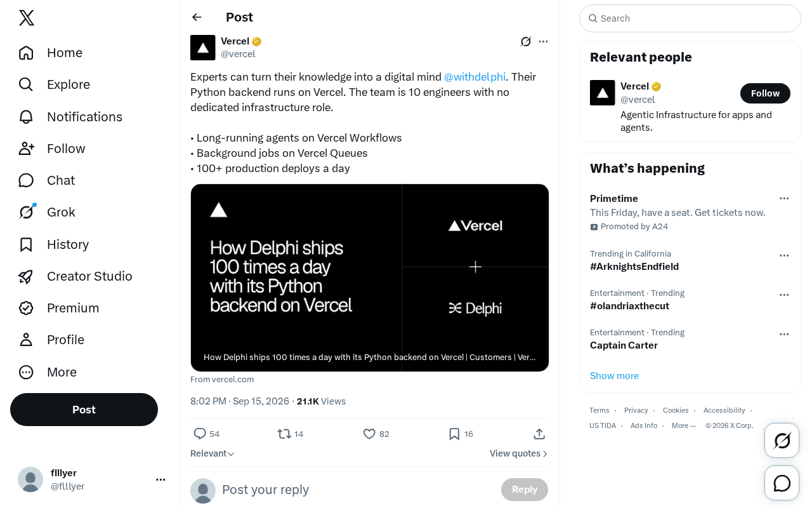The height and width of the screenshot is (508, 812).
Task: Open Grok from the sidebar
Action: [x=47, y=212]
